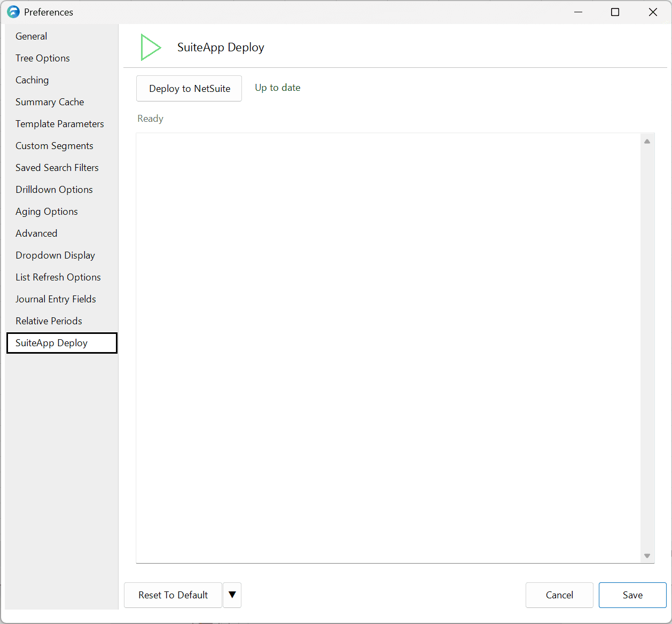Maximize the Preferences window
Viewport: 672px width, 624px height.
pos(615,12)
